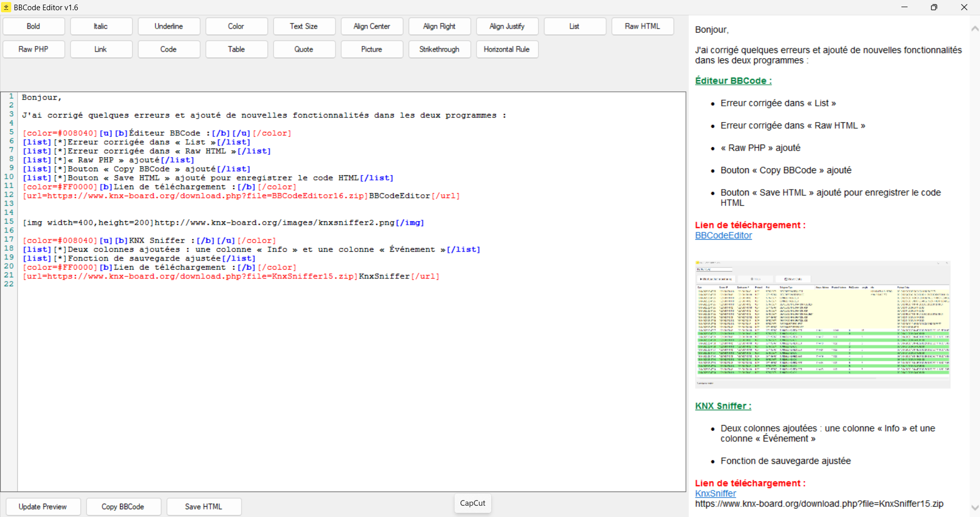980x517 pixels.
Task: Click Align Right button
Action: click(440, 27)
